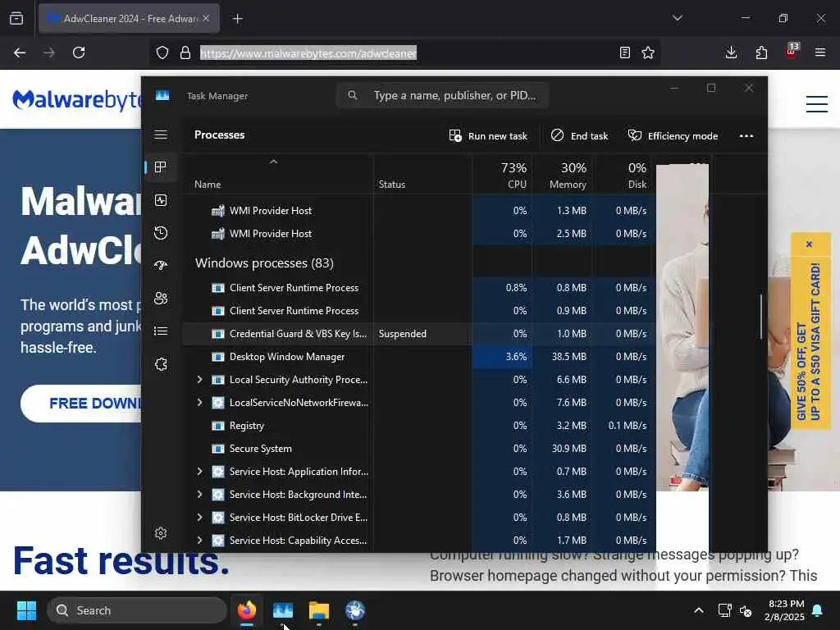Open Startup apps icon in Task Manager sidebar
The height and width of the screenshot is (630, 840).
pos(161,266)
